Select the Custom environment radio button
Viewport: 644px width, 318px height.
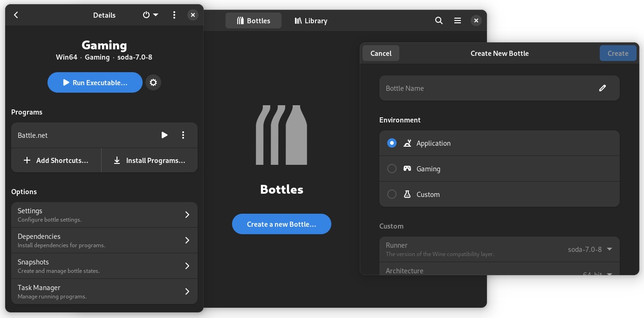coord(392,194)
